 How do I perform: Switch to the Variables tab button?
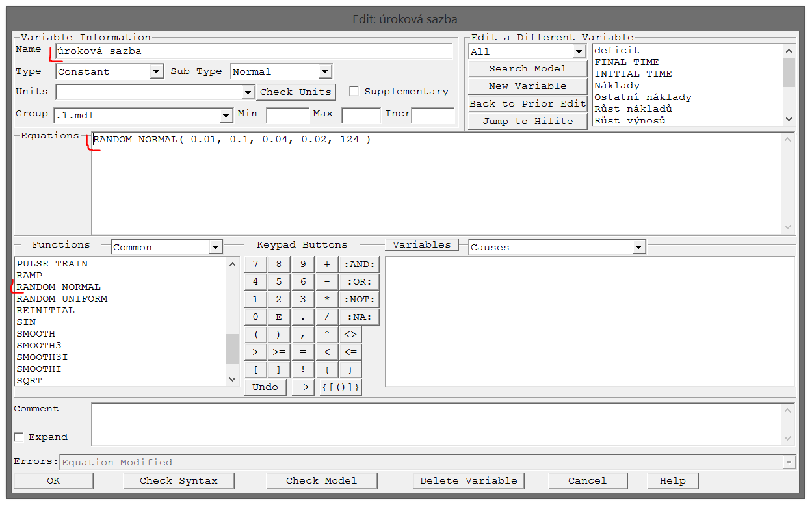pos(421,245)
